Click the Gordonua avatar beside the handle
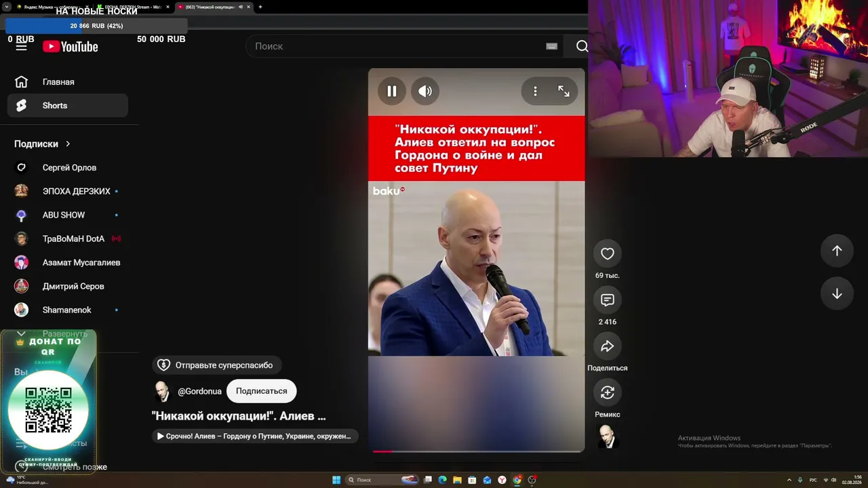The height and width of the screenshot is (488, 868). [x=162, y=391]
